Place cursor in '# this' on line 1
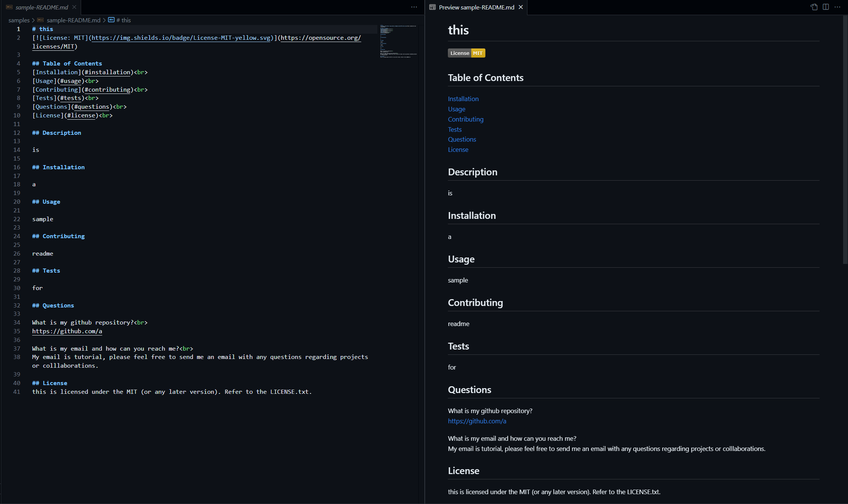This screenshot has width=848, height=504. pyautogui.click(x=42, y=29)
